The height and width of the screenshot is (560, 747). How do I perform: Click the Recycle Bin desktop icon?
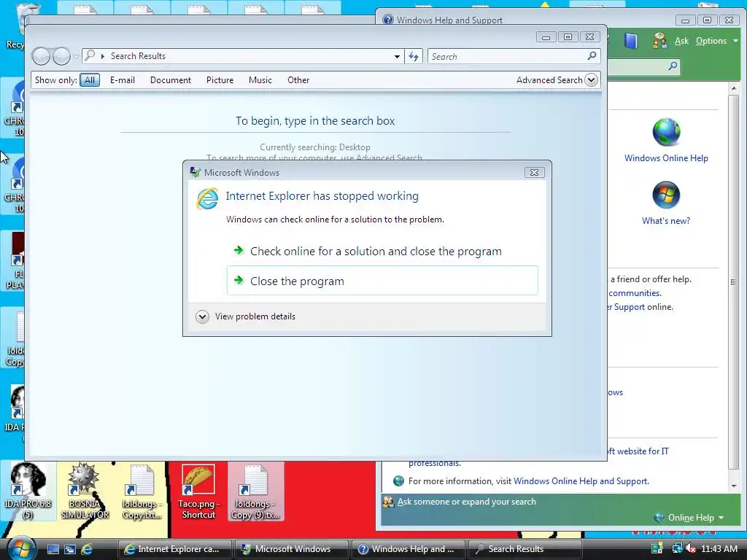pyautogui.click(x=17, y=26)
